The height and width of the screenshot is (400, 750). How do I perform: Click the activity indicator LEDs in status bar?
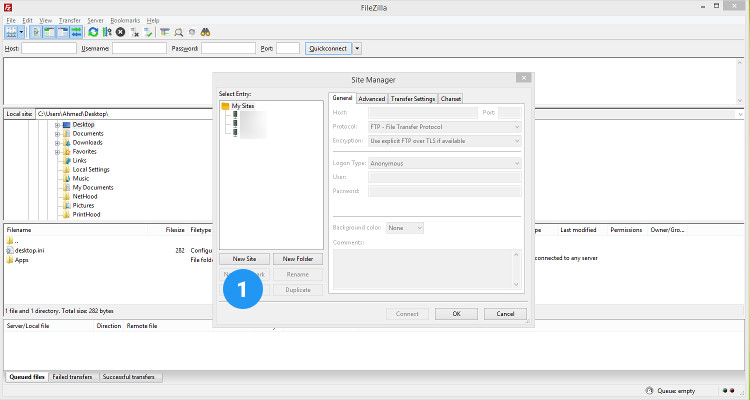click(728, 391)
